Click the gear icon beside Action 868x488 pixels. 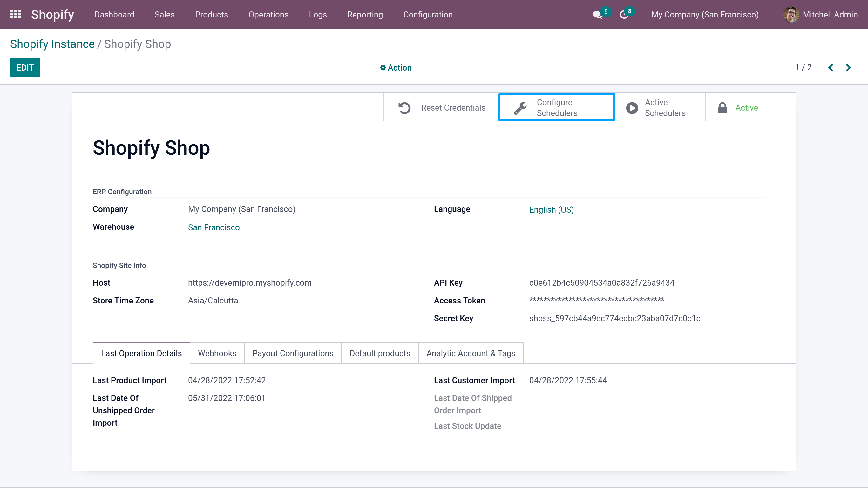(x=383, y=68)
